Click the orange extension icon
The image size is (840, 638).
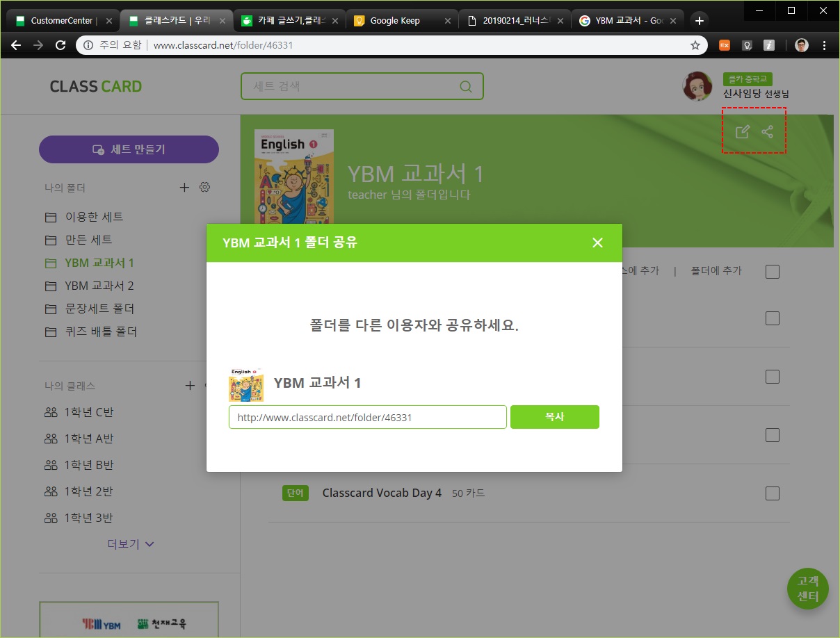point(724,45)
